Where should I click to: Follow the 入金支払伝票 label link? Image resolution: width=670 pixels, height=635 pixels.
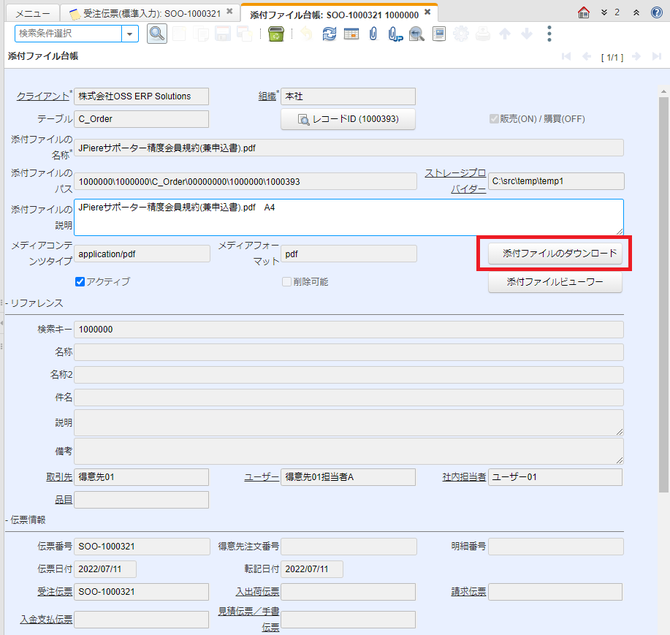[x=46, y=620]
